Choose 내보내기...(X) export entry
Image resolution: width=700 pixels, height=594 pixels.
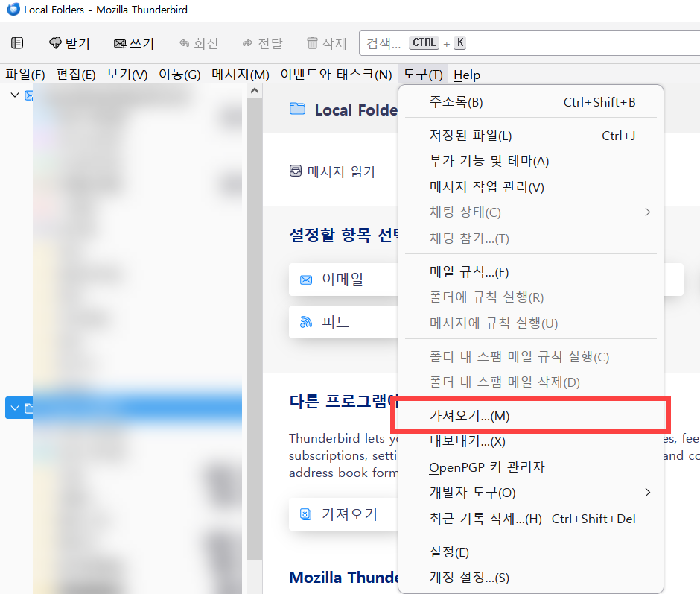pyautogui.click(x=531, y=442)
